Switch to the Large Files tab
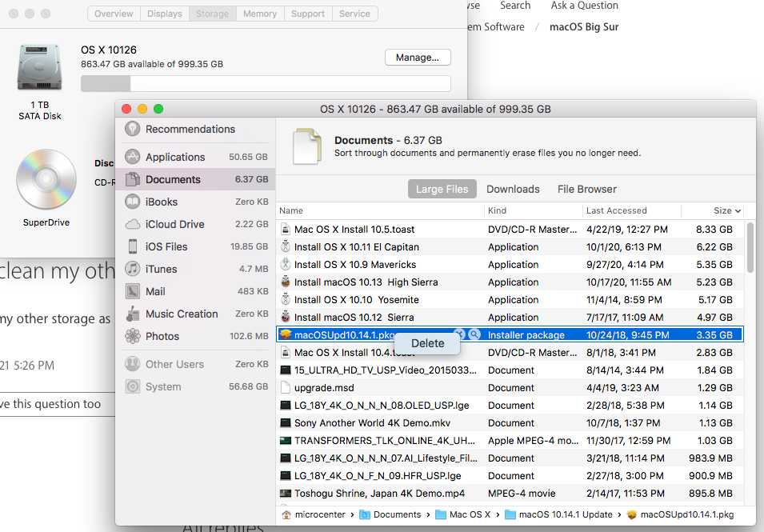The image size is (764, 532). (442, 189)
